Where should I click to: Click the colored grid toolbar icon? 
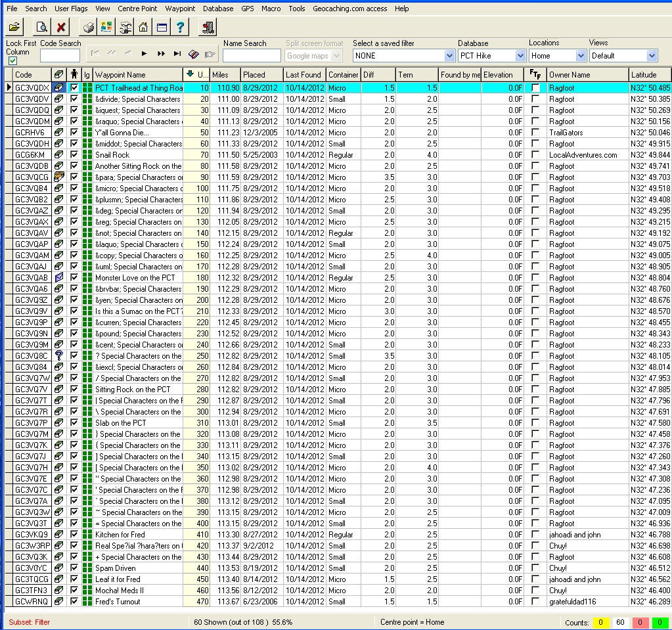point(106,28)
